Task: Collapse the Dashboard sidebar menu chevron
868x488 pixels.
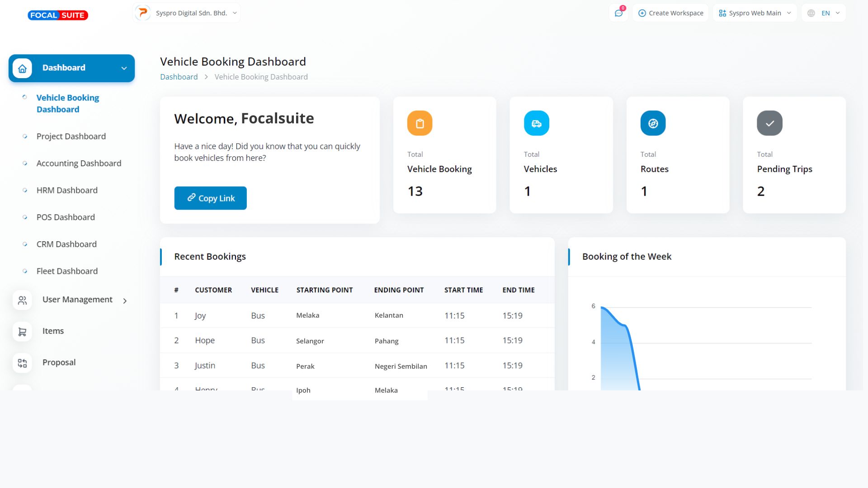Action: tap(124, 68)
